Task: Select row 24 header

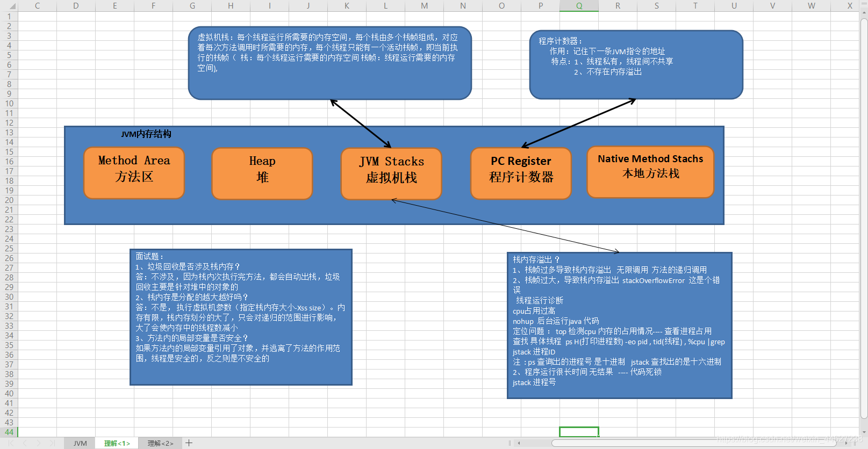Action: click(9, 239)
